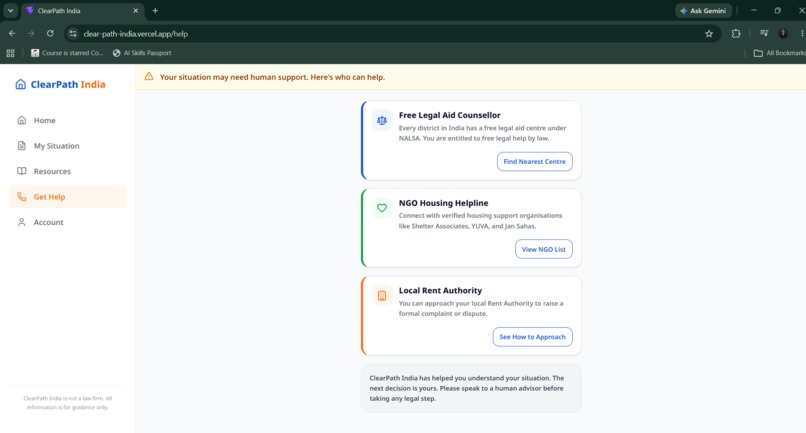This screenshot has width=806, height=433.
Task: Click the See How to Approach button
Action: tap(533, 337)
